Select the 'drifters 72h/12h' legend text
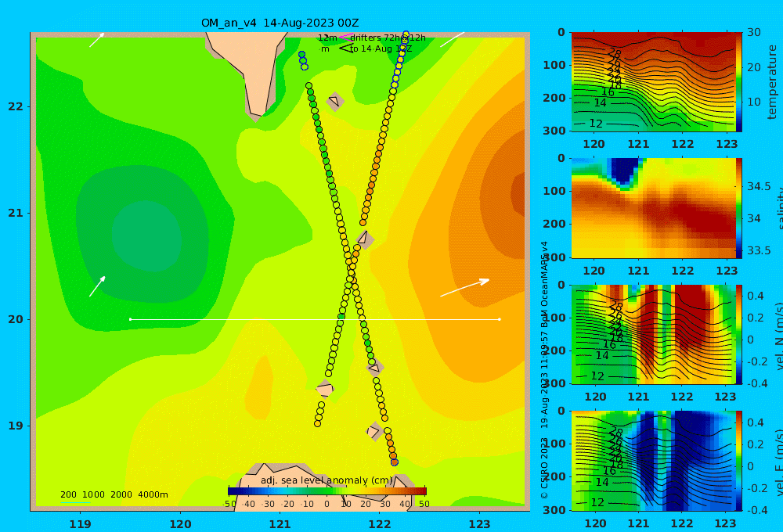783x532 pixels. [x=388, y=38]
